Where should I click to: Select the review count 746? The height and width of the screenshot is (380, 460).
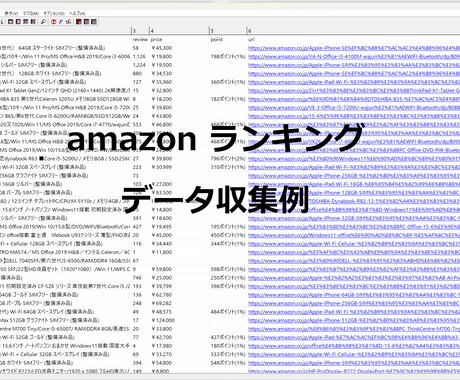(x=137, y=278)
